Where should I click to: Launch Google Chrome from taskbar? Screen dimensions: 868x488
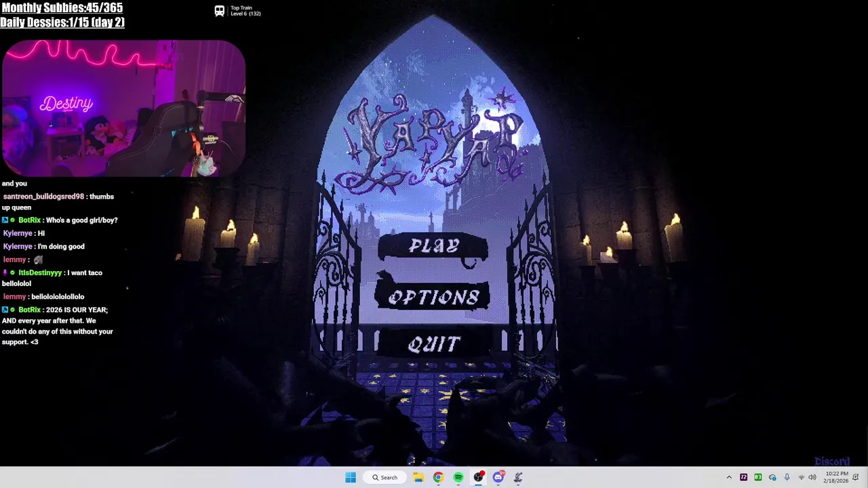pos(438,477)
